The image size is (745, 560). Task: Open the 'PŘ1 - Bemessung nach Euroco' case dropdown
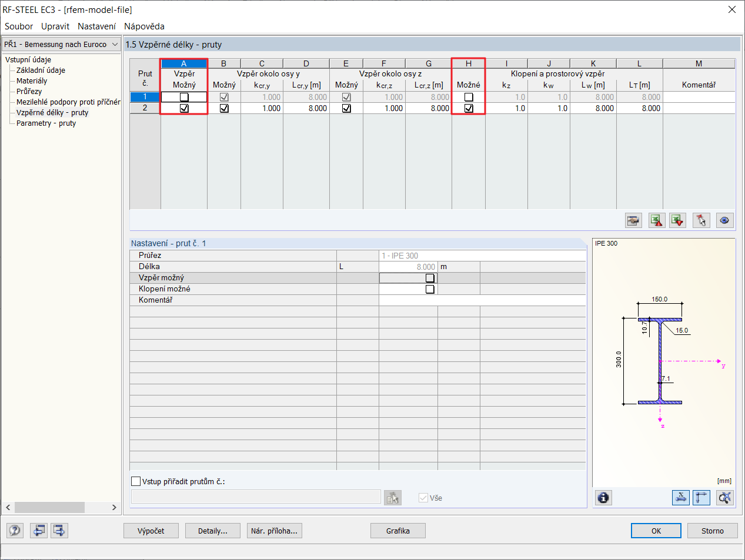(61, 44)
